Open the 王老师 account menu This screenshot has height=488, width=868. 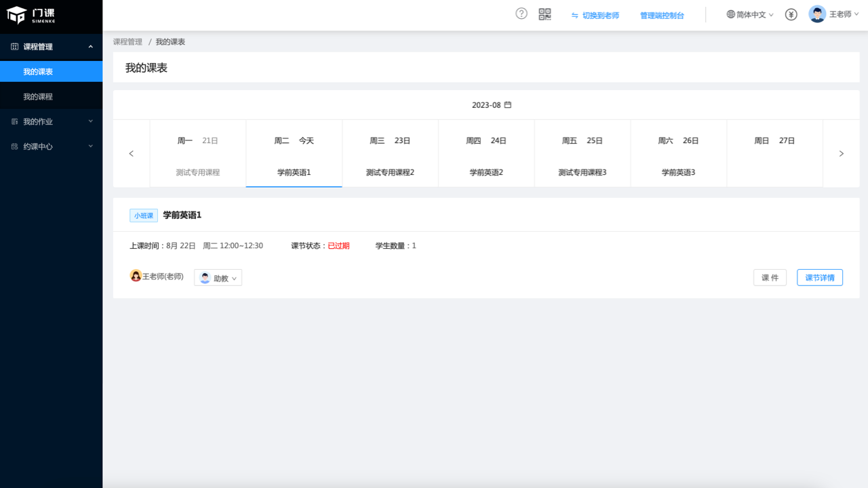835,14
